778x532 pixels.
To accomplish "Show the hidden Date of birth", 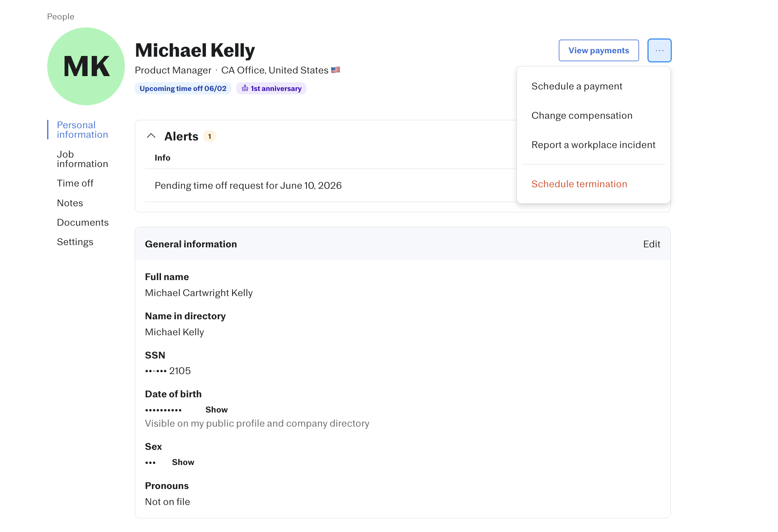I will click(217, 410).
